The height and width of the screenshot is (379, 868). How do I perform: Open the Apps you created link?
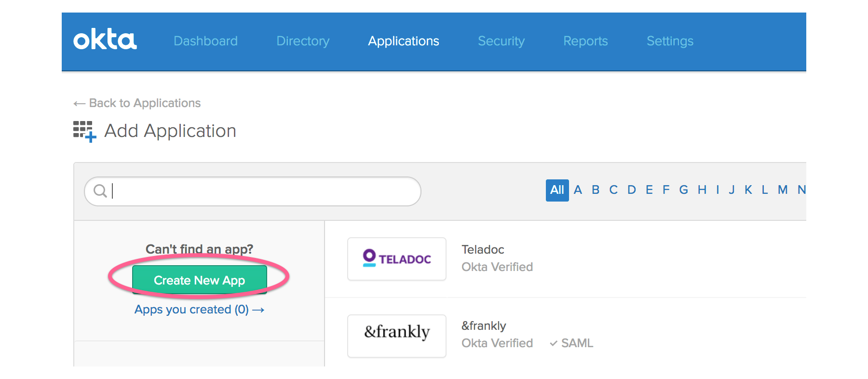tap(199, 310)
